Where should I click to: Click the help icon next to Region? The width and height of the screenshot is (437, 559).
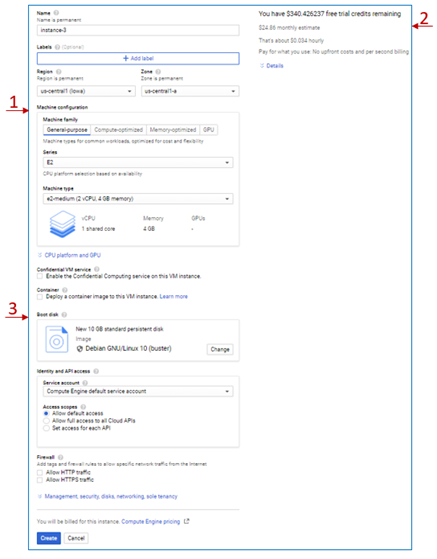click(x=59, y=72)
